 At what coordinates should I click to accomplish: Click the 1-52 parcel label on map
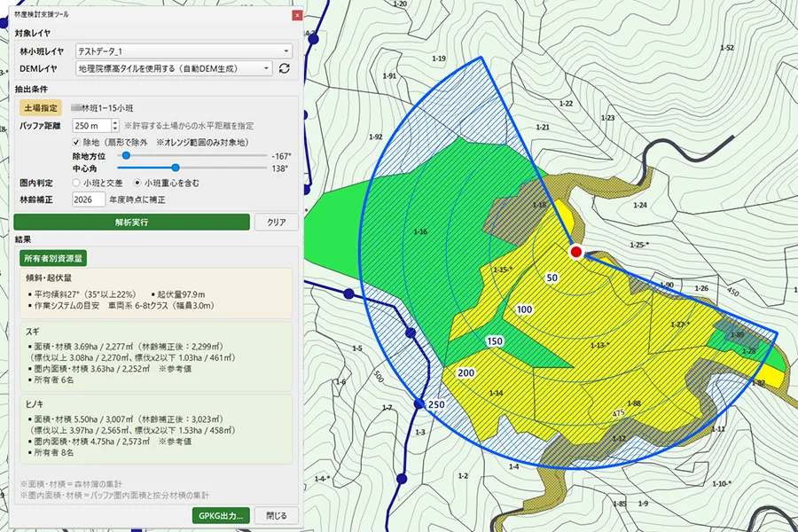(x=727, y=48)
